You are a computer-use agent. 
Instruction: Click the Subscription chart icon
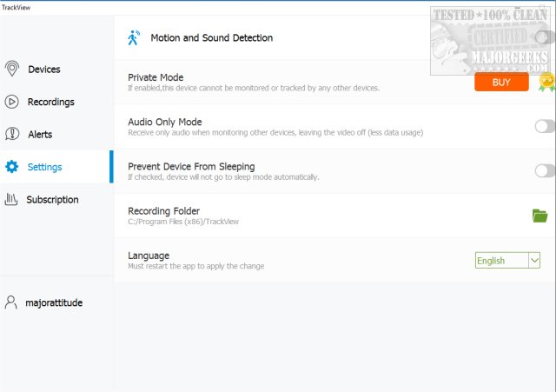12,199
